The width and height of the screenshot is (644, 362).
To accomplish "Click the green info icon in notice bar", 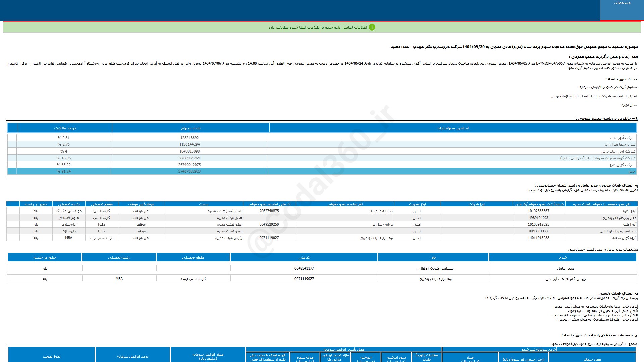I will 372,27.
